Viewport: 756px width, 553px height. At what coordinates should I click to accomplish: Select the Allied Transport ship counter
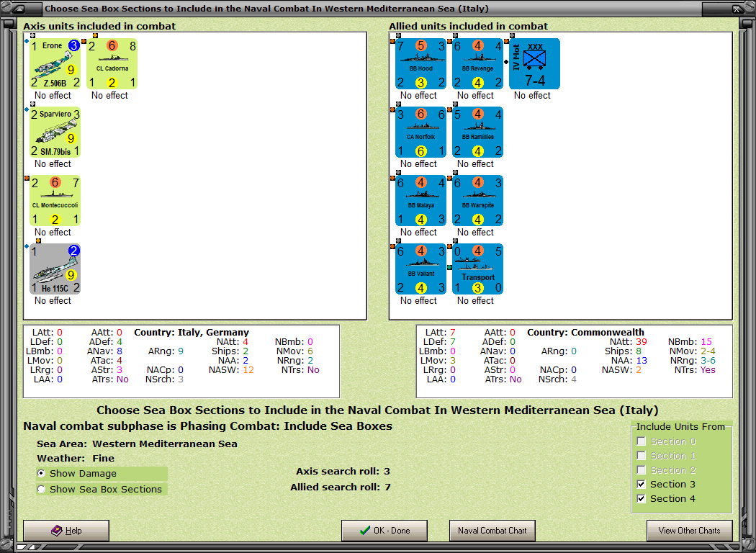click(x=478, y=269)
